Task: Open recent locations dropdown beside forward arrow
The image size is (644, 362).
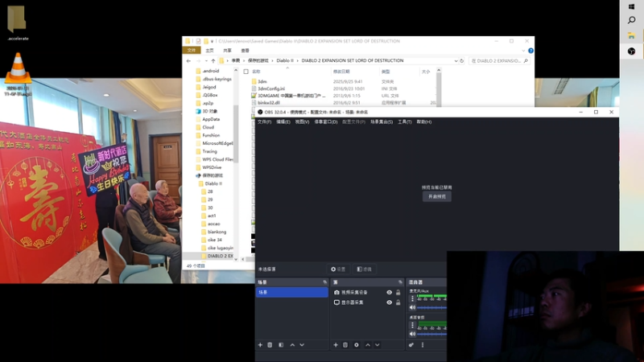Action: click(206, 61)
